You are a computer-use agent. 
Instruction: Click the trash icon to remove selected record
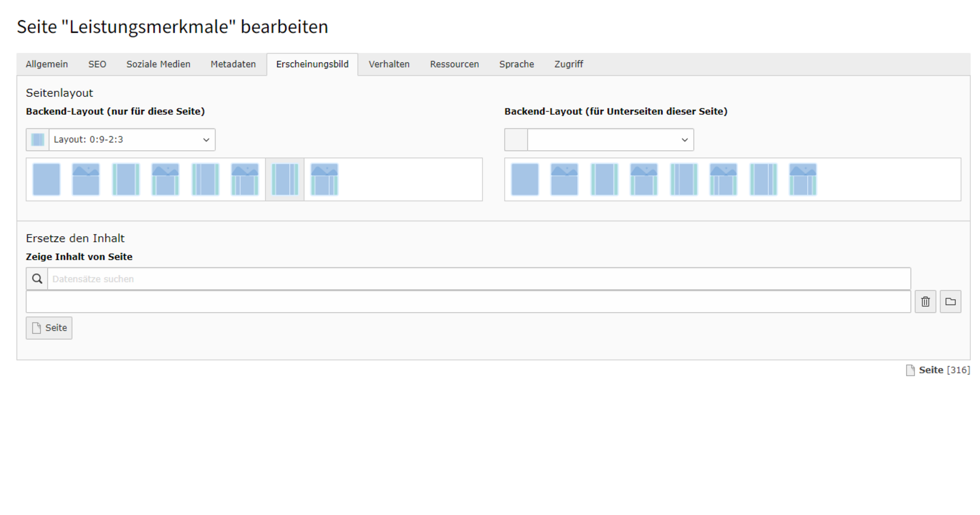pos(925,302)
